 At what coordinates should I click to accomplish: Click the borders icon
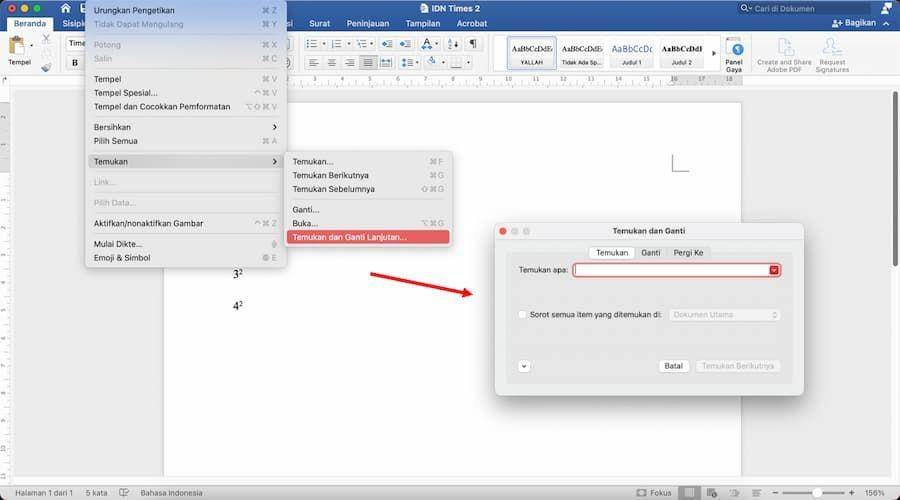(x=456, y=63)
